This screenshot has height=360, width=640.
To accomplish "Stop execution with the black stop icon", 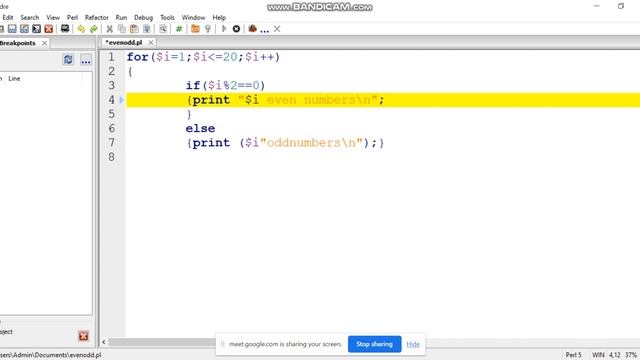I will point(236,29).
